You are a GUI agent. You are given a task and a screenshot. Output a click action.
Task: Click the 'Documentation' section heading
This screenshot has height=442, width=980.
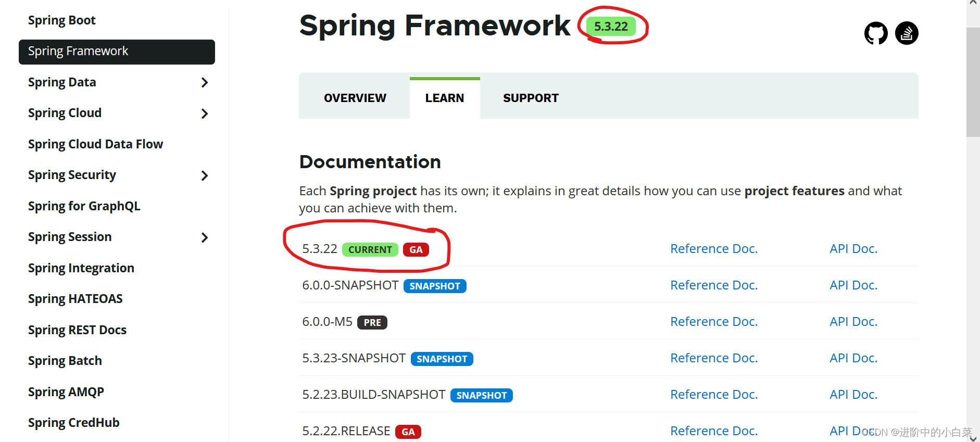(x=370, y=162)
